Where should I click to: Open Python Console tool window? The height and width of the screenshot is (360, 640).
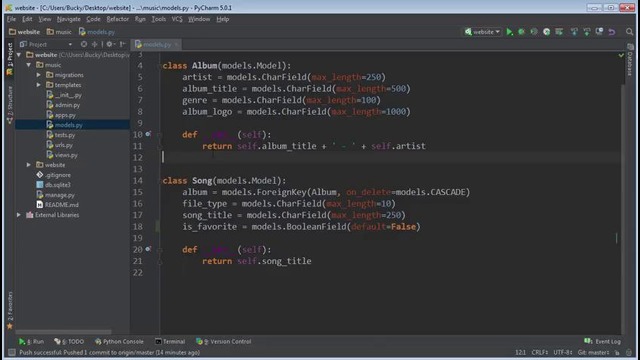tap(119, 341)
